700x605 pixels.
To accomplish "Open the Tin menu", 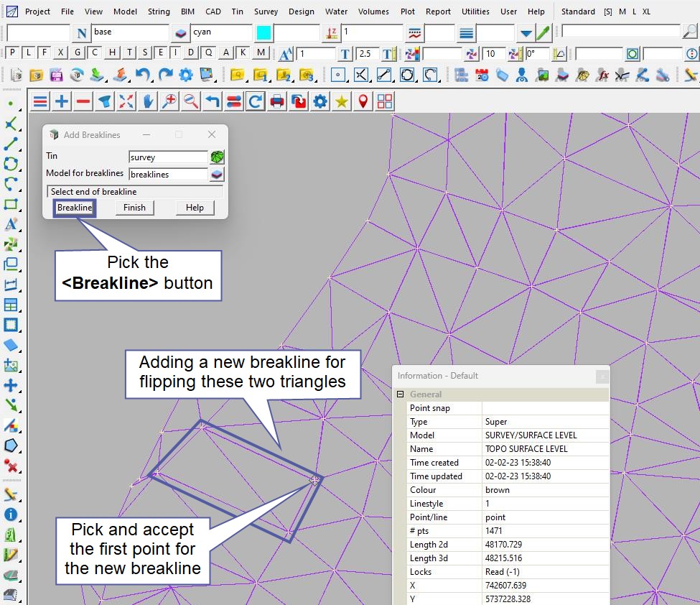I will pos(237,11).
